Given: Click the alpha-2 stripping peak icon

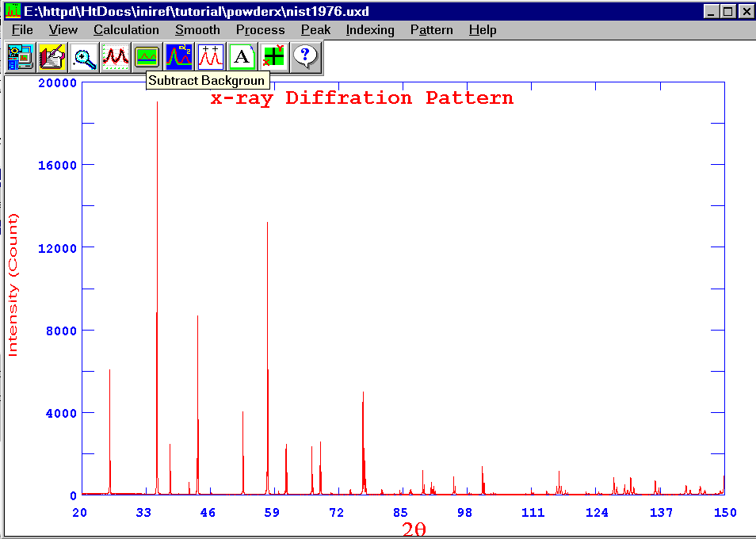Looking at the screenshot, I should (x=178, y=56).
